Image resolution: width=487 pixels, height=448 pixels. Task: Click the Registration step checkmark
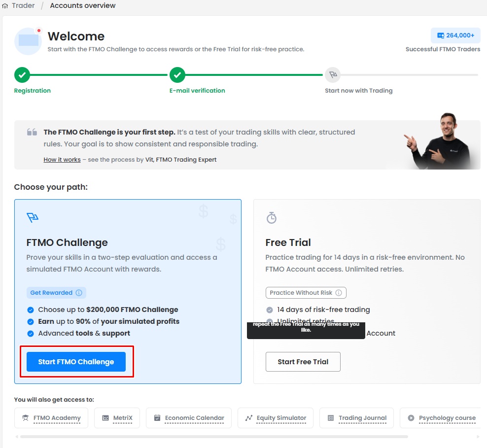(22, 75)
